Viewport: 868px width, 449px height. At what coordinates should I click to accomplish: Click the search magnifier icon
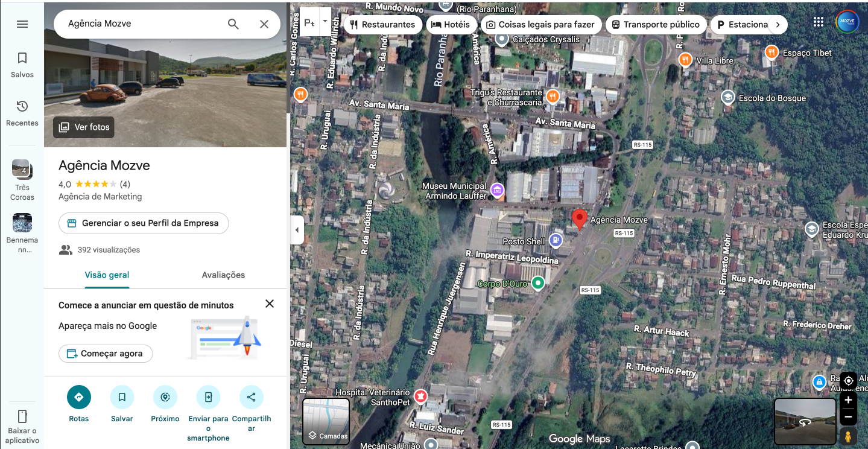[x=233, y=24]
